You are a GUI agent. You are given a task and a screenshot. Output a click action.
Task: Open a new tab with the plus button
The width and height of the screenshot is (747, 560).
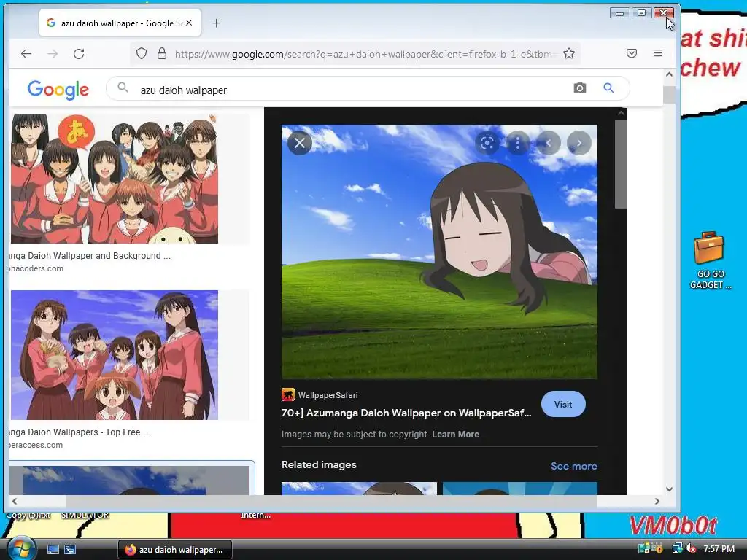(x=216, y=23)
